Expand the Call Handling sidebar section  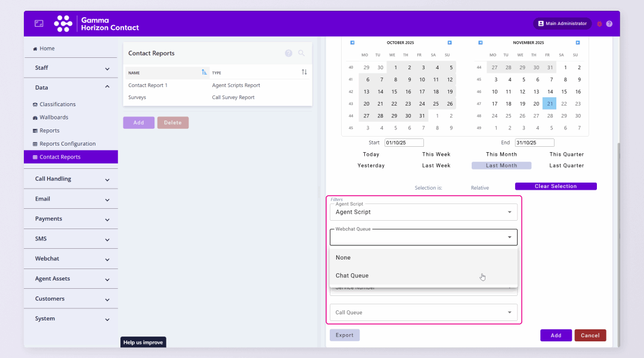point(71,179)
